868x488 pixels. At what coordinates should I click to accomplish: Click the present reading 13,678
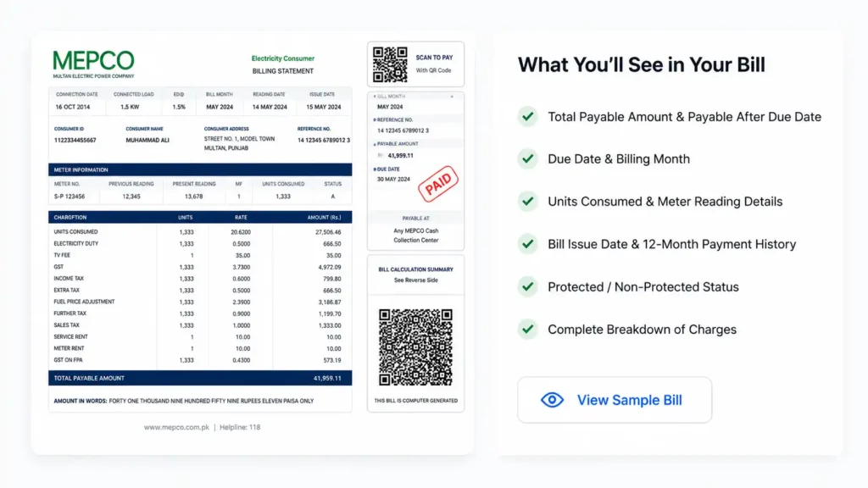point(194,197)
